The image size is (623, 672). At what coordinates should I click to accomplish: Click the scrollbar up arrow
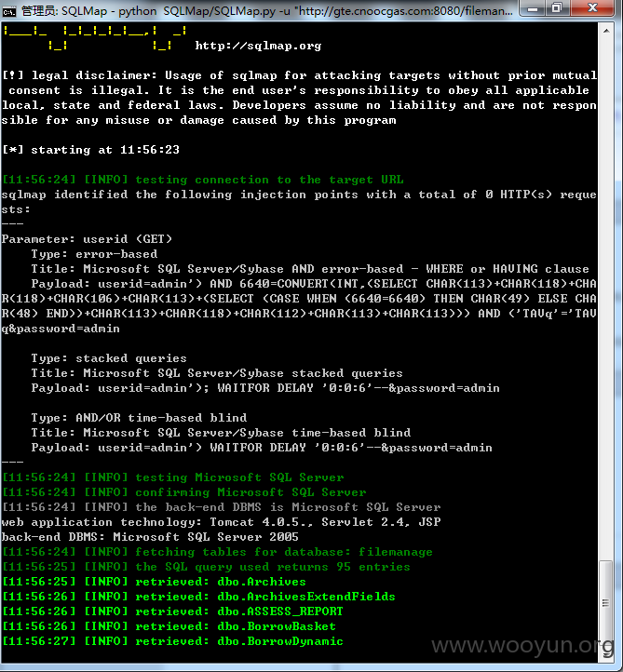click(x=606, y=31)
